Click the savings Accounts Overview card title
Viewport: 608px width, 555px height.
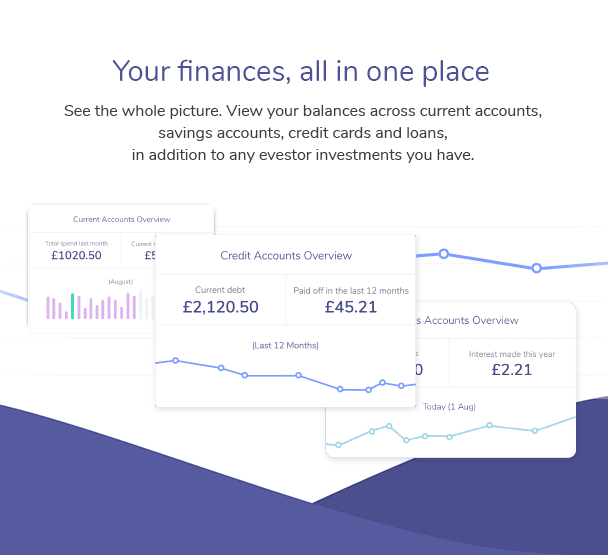467,320
